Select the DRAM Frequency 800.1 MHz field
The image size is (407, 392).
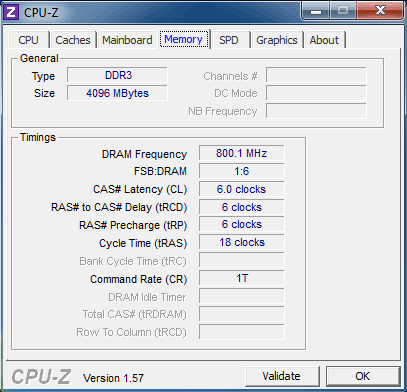tap(242, 153)
